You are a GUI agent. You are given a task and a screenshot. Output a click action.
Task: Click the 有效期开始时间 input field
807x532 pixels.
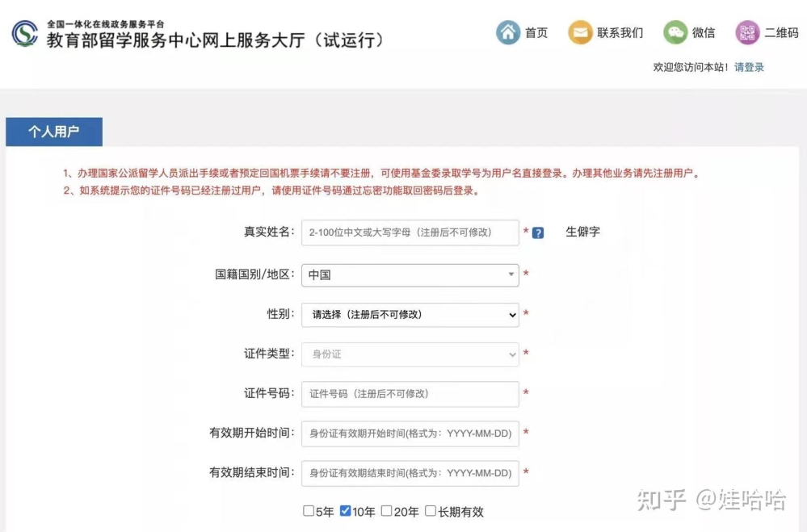(410, 434)
